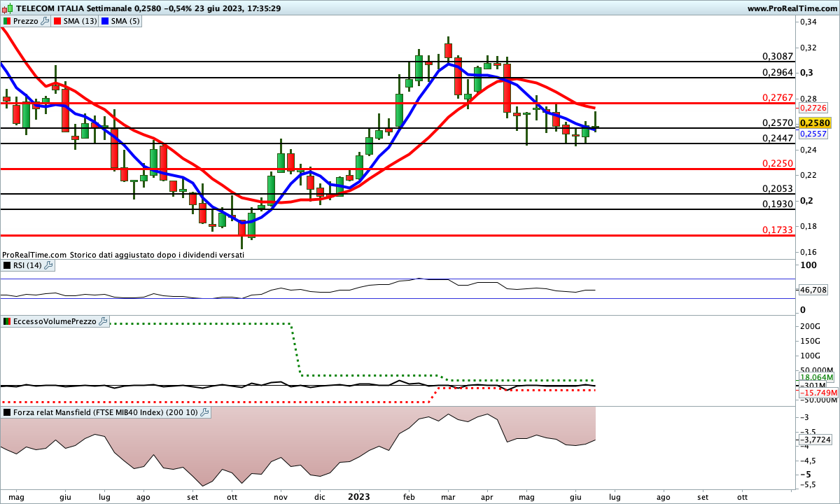Select the Prezzo label

point(27,21)
